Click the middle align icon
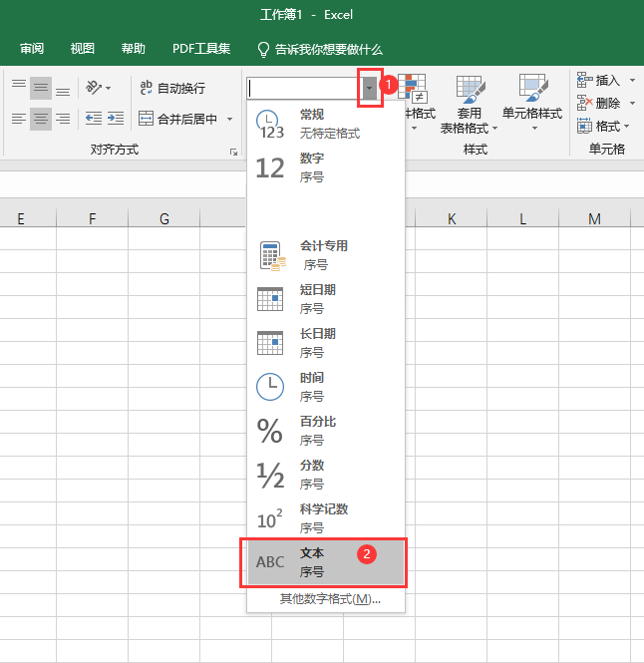644x663 pixels. 41,88
